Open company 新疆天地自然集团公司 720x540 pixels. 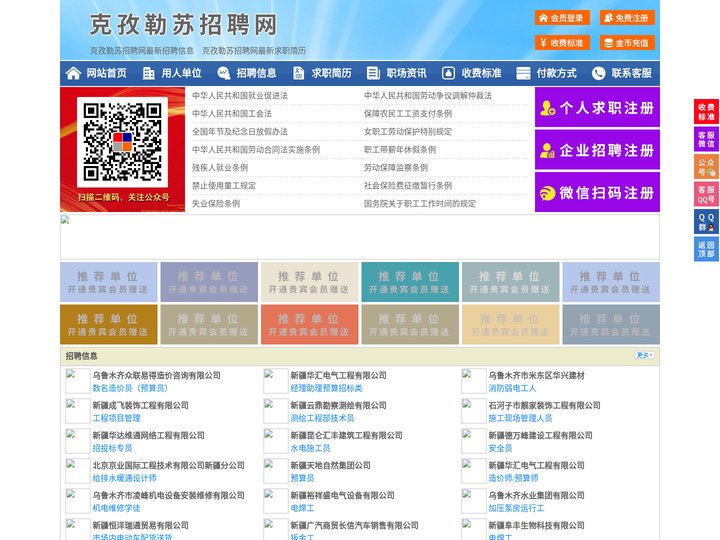tap(330, 466)
